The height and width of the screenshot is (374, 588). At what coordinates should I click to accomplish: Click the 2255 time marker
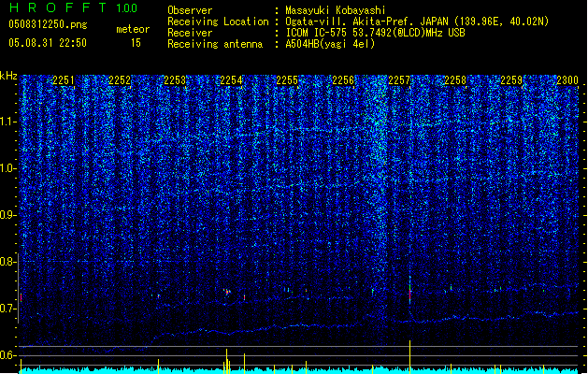[287, 80]
